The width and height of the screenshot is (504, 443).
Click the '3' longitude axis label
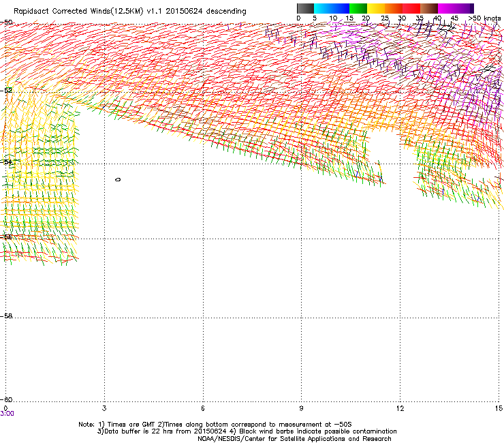tap(104, 408)
